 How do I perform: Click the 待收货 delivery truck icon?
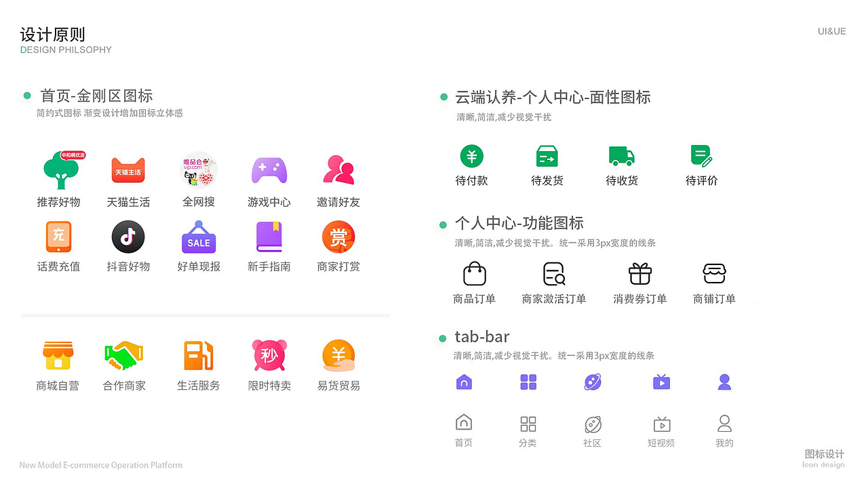point(621,157)
